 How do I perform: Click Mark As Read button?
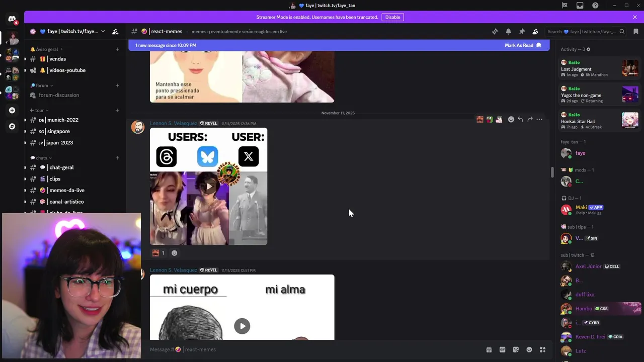(523, 45)
